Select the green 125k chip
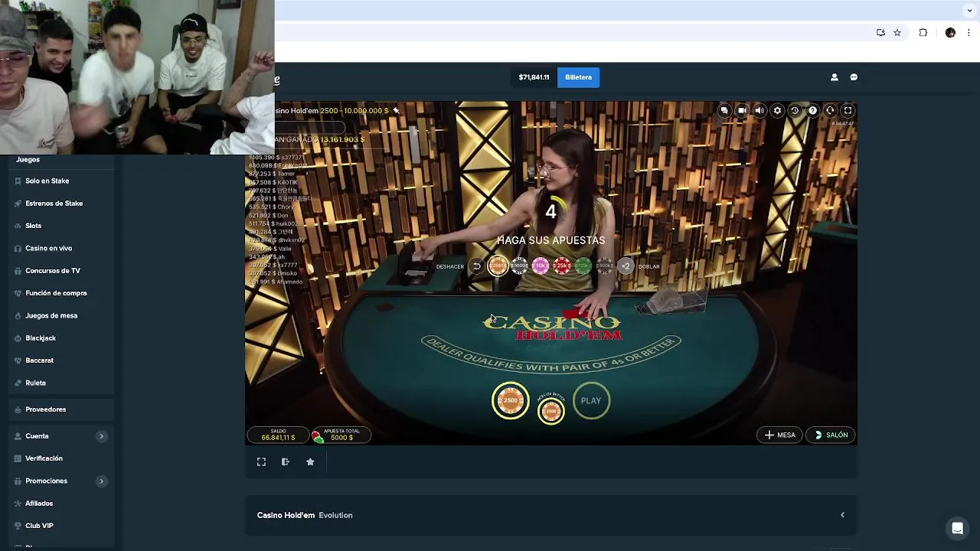 coord(583,266)
